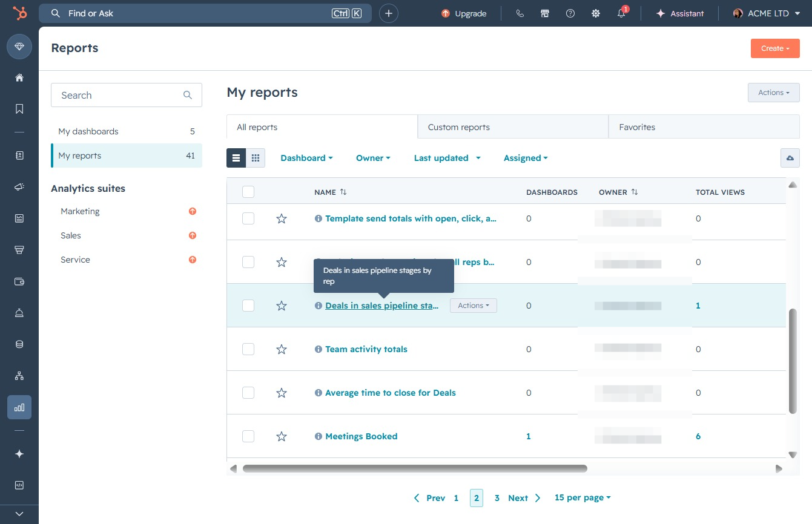This screenshot has height=524, width=812.
Task: Open row Actions dropdown for Deals in pipeline
Action: point(474,306)
